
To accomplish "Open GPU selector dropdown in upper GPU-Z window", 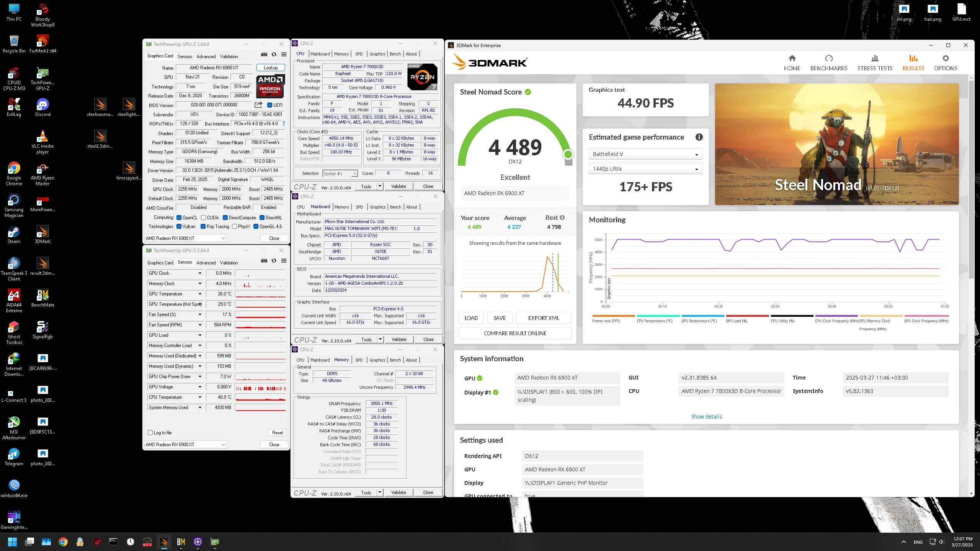I will tap(186, 238).
